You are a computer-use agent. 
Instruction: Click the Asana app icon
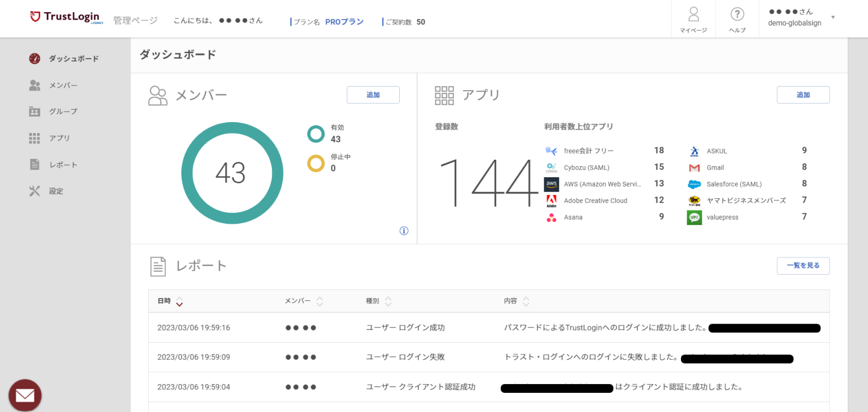pos(551,217)
